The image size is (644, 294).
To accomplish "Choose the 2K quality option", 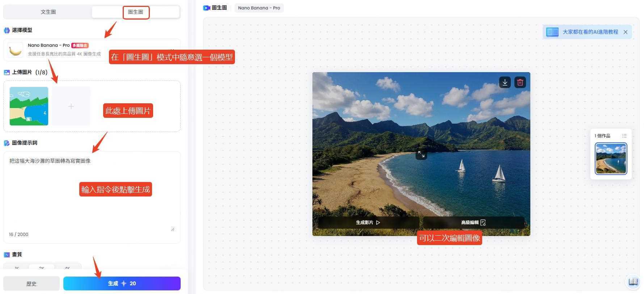I will 42,268.
